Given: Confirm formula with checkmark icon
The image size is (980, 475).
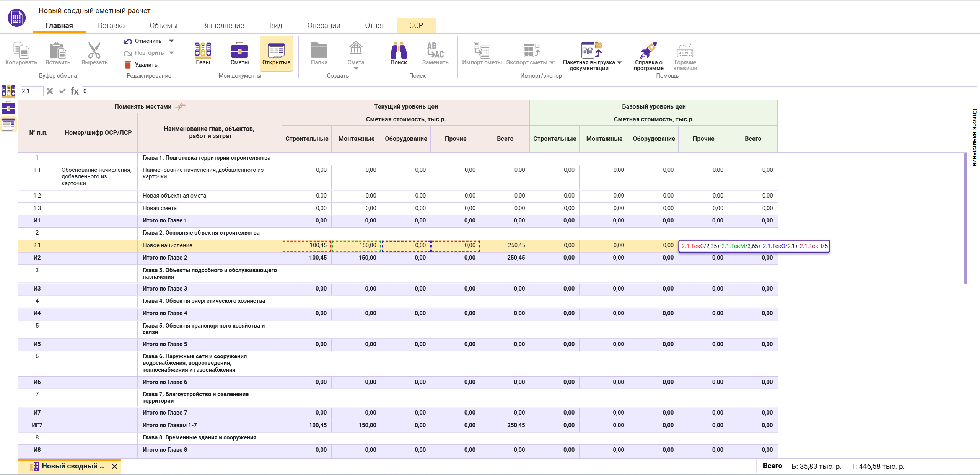Looking at the screenshot, I should tap(62, 91).
